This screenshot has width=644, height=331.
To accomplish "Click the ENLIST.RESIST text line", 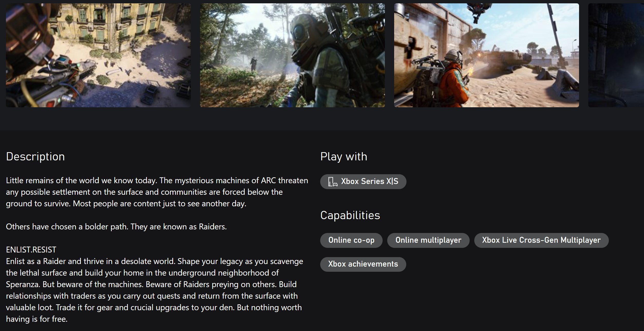I will point(31,250).
